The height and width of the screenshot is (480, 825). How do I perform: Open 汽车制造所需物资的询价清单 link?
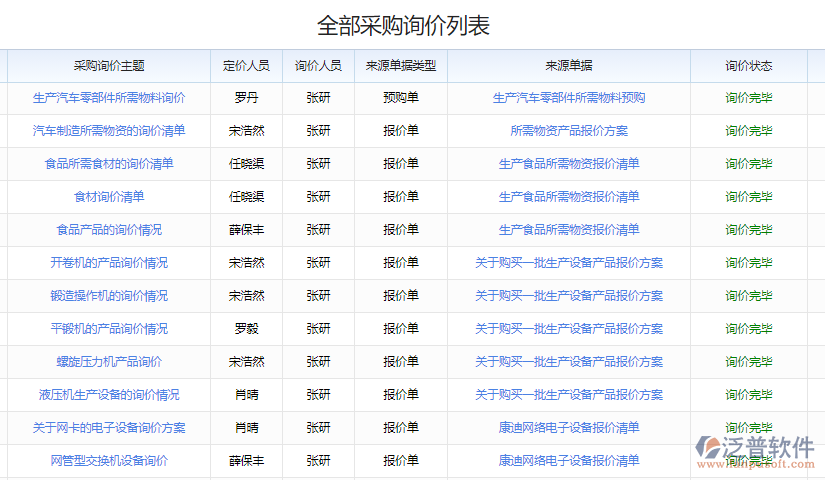click(x=109, y=131)
